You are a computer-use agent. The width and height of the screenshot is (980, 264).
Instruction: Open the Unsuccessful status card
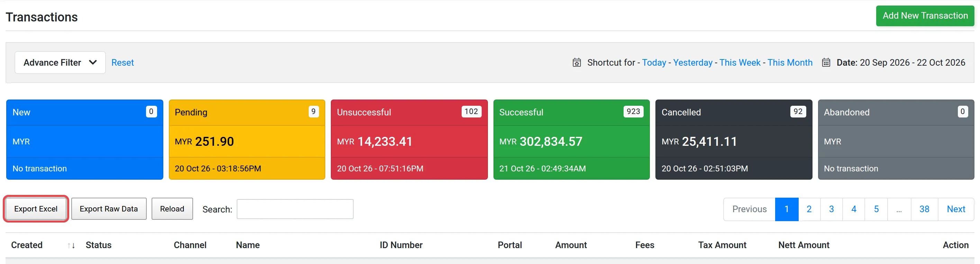(409, 140)
